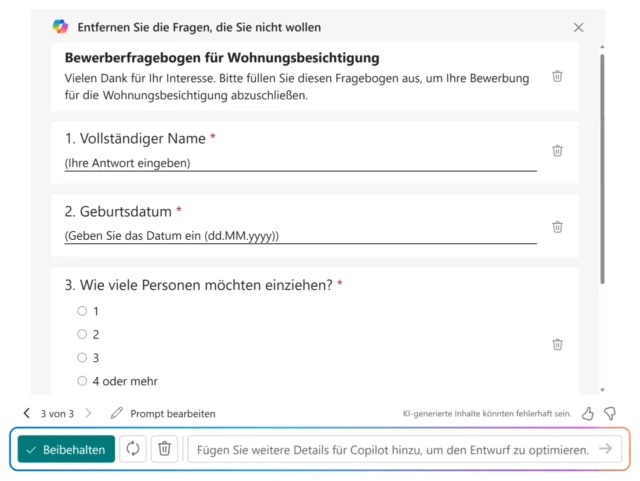Screen dimensions: 640x481
Task: Delete question 3 about Personen einziehen
Action: 557,344
